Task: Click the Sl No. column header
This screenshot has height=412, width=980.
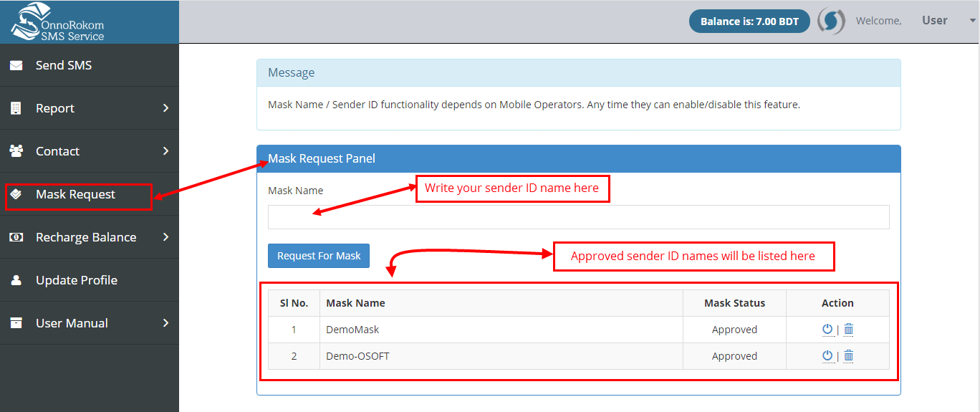Action: click(294, 303)
